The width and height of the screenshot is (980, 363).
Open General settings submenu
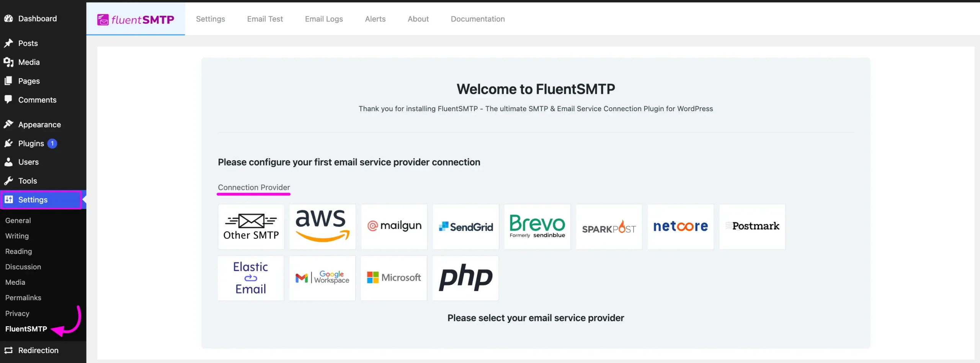tap(18, 220)
